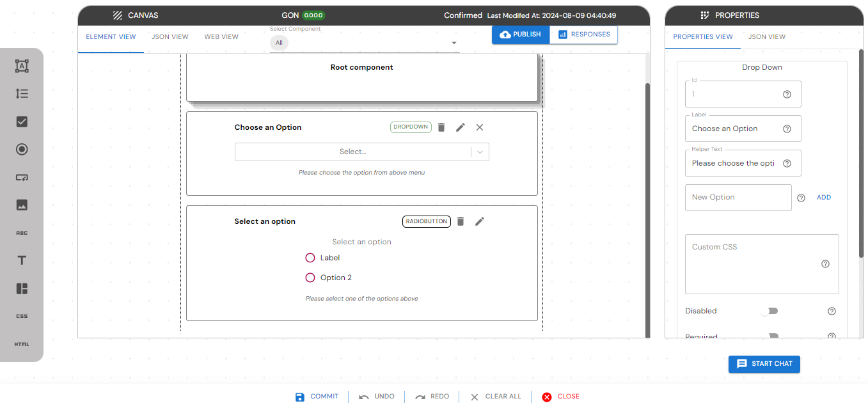Select the HTML component in sidebar
The image size is (868, 410).
pos(22,344)
